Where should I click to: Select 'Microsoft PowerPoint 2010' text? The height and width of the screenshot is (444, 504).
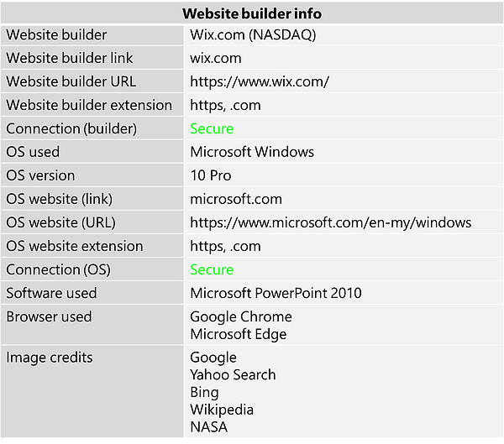276,294
